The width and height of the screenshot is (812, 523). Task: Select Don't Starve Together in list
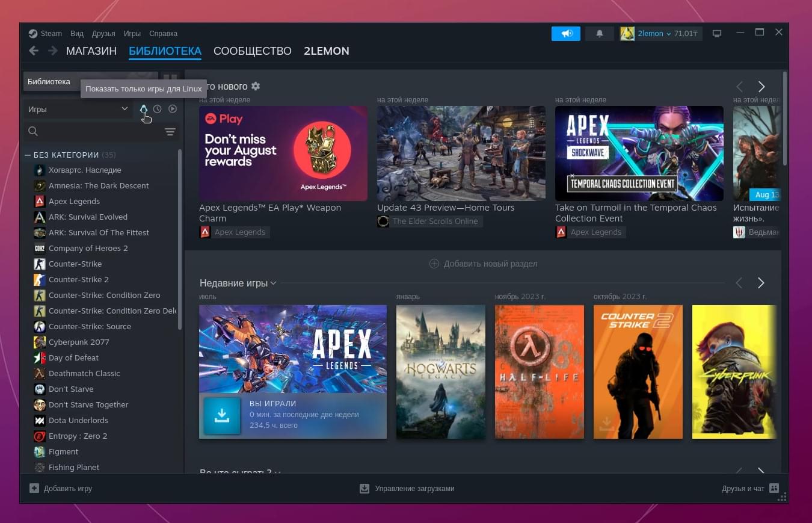[x=88, y=405]
